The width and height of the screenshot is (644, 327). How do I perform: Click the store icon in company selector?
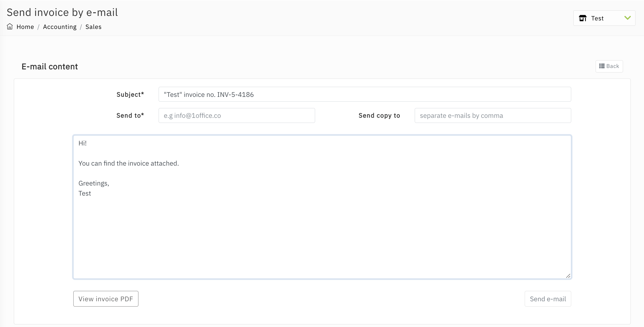(583, 18)
